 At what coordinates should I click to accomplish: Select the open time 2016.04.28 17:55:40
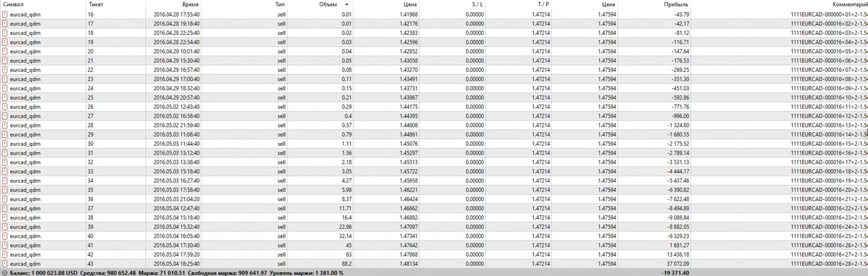coord(176,14)
